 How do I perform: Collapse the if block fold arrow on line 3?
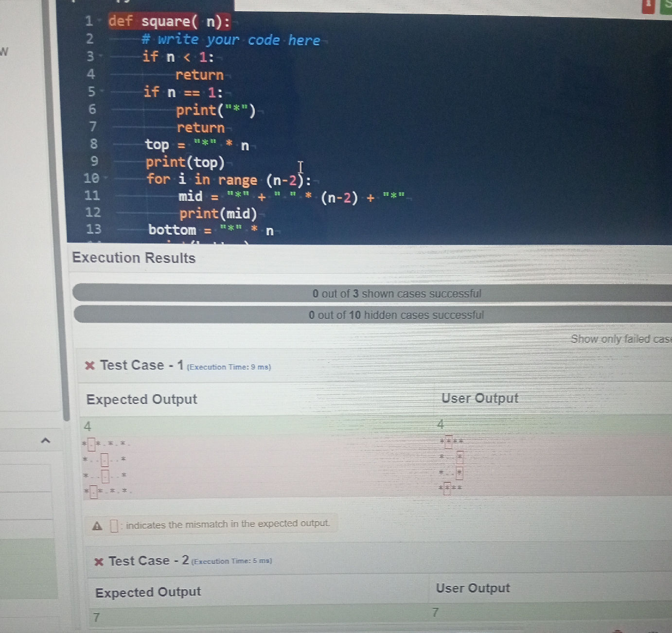point(101,57)
